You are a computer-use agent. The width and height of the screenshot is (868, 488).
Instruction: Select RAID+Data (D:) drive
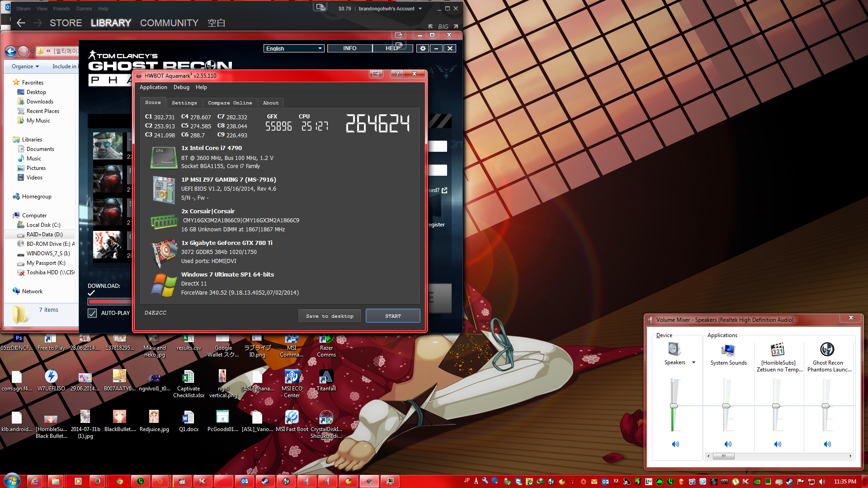pyautogui.click(x=44, y=235)
